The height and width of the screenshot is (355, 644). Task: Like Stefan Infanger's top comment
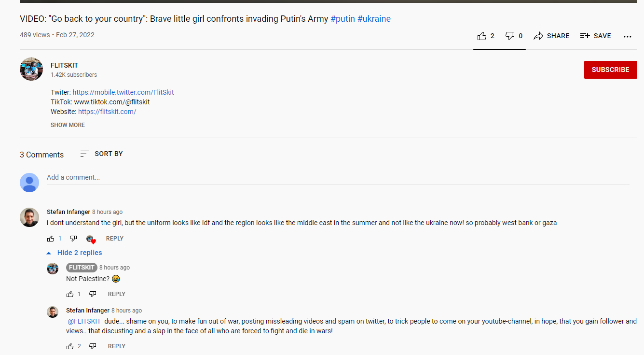[x=51, y=239]
